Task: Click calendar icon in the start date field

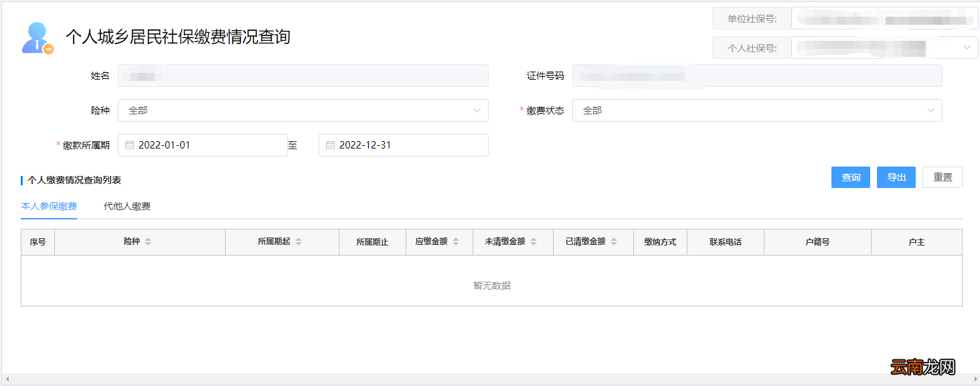Action: [x=130, y=145]
